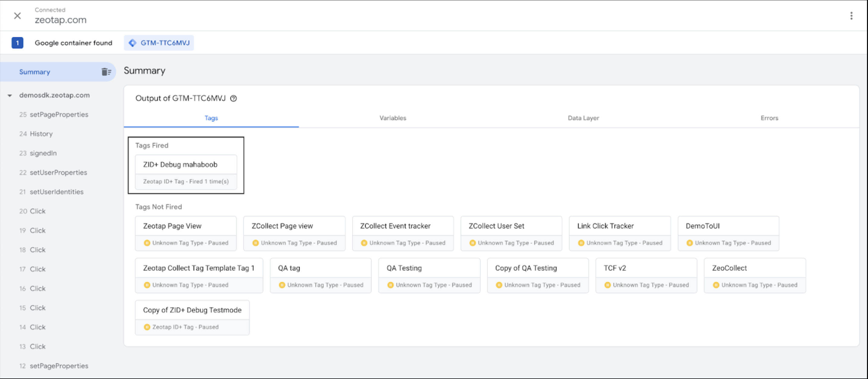
Task: Collapse the demosdk.zeotap.com event tree
Action: [x=10, y=96]
